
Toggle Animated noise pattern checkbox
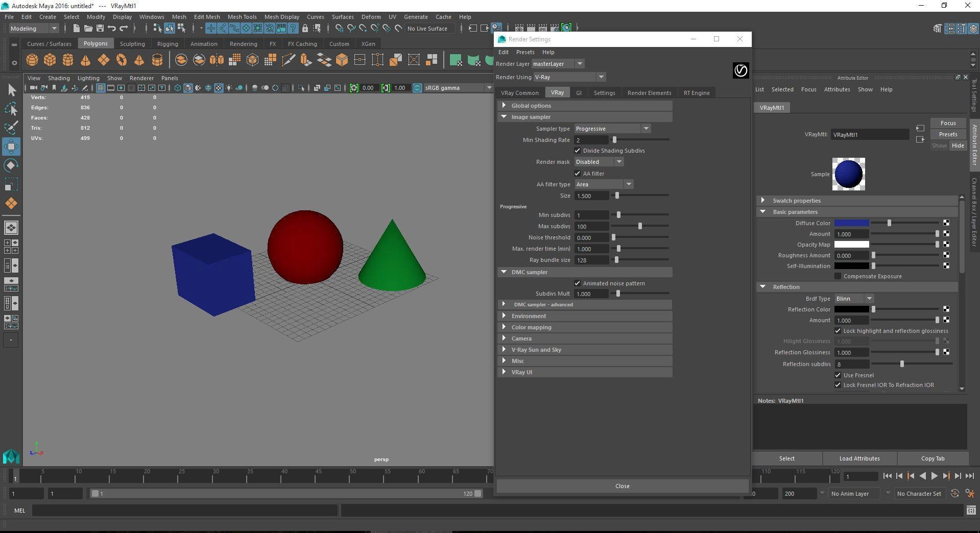[x=577, y=283]
